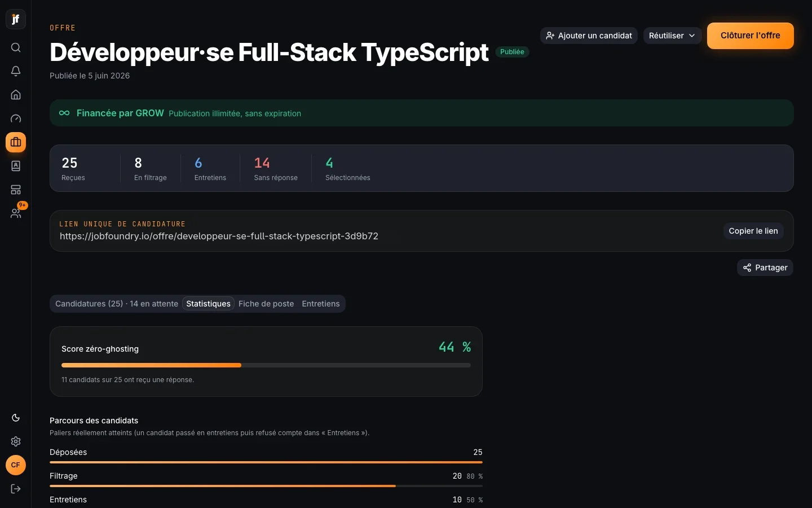Click the Développeur·se Full-Stack TypeScript title
812x508 pixels.
[269, 52]
